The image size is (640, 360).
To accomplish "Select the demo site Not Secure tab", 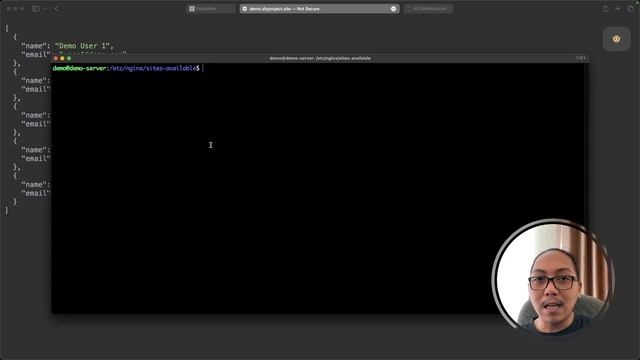I will (x=320, y=9).
